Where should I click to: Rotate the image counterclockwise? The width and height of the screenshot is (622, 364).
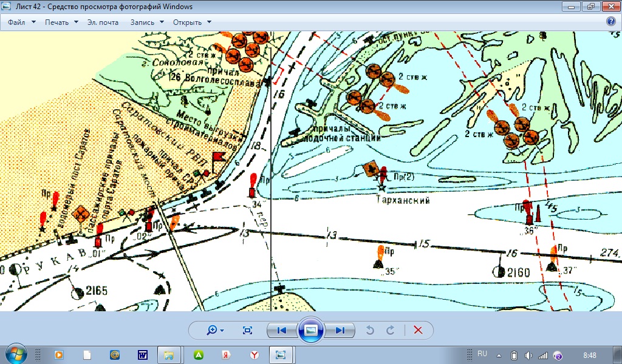click(370, 330)
